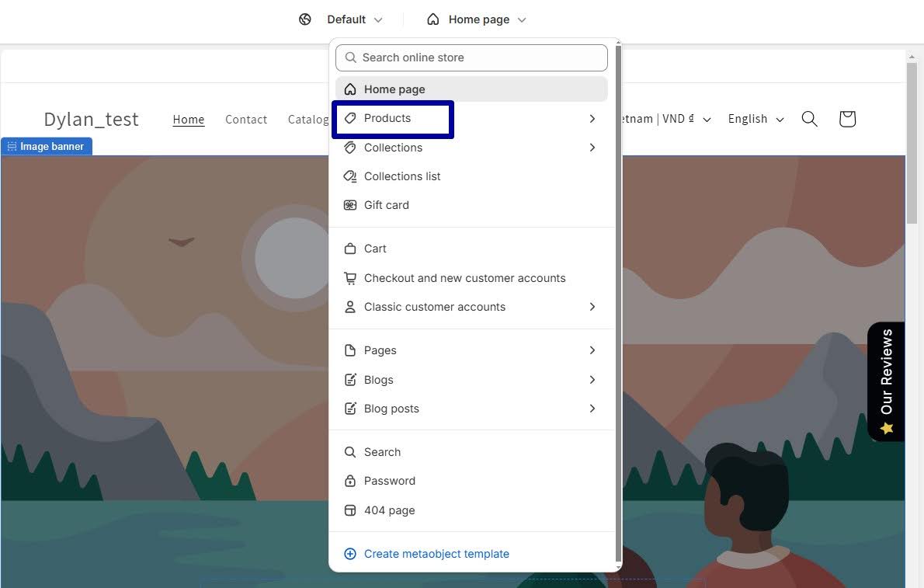Click the layout icon beside 404 page

[x=350, y=510]
